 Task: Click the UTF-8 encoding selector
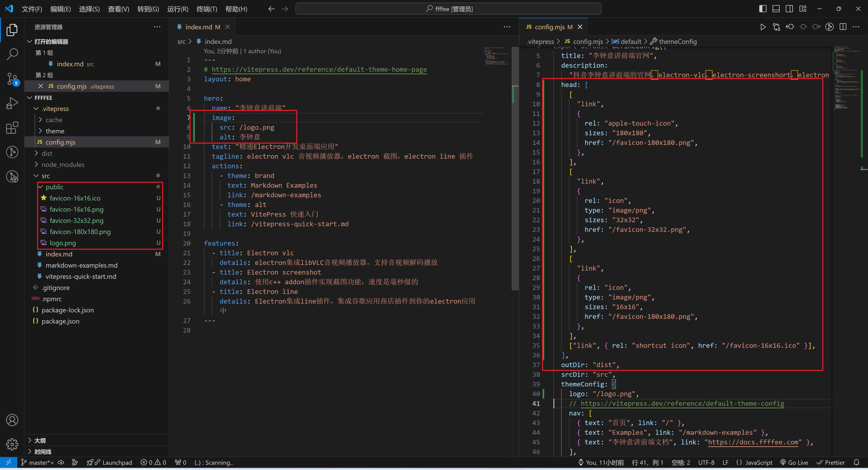pyautogui.click(x=706, y=462)
